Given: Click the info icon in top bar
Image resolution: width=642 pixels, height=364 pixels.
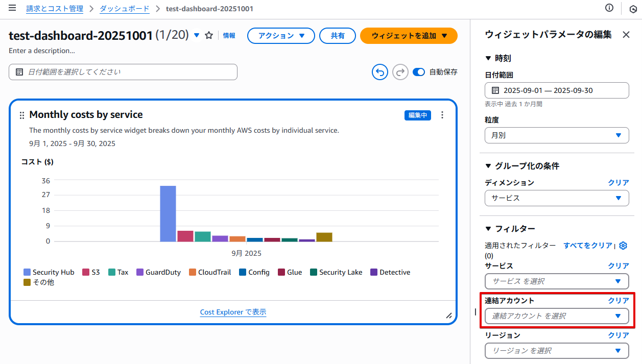Looking at the screenshot, I should click(609, 8).
